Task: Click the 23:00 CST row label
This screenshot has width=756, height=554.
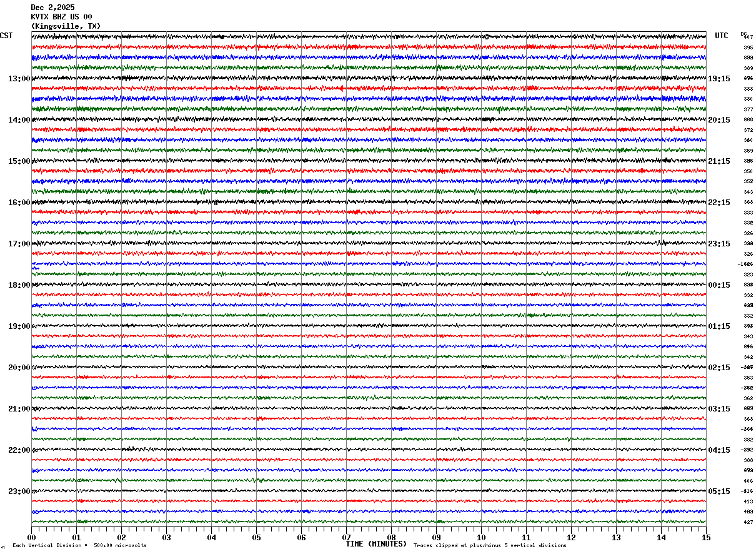Action: 19,491
